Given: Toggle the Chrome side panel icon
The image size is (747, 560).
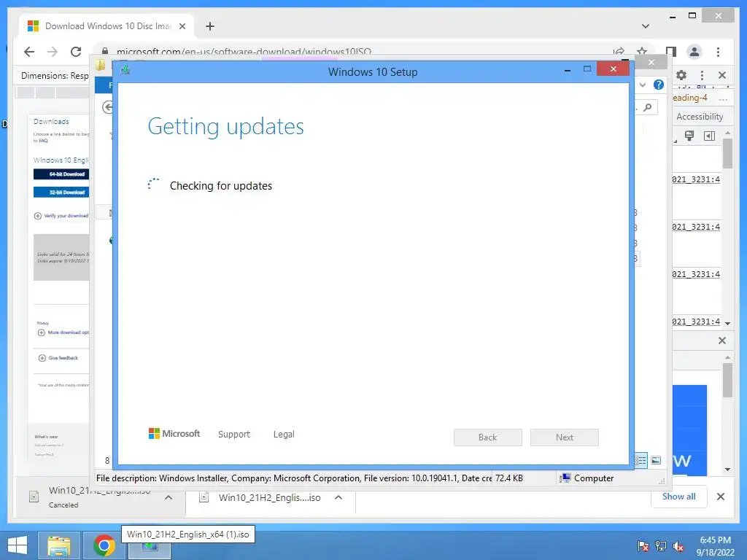Looking at the screenshot, I should click(x=671, y=52).
